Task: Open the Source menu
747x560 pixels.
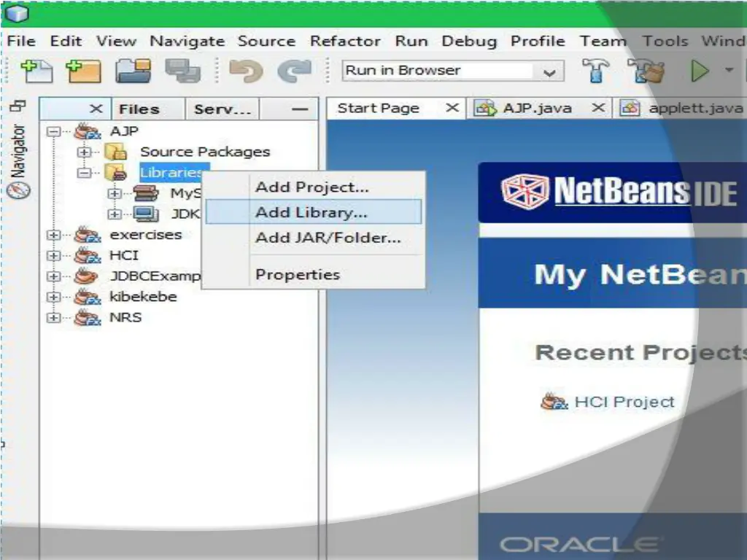Action: (266, 41)
